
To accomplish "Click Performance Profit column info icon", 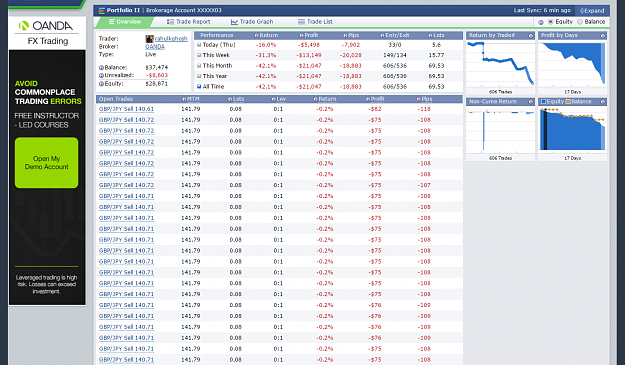I will [x=302, y=35].
